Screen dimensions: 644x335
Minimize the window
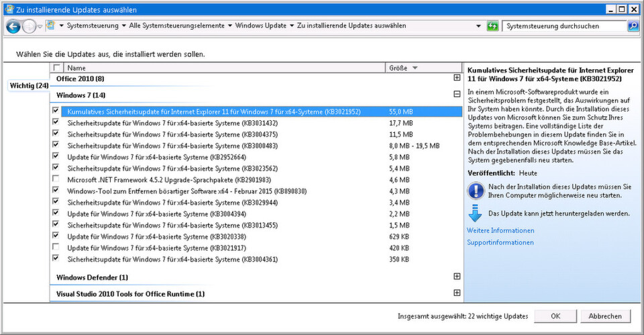[x=612, y=9]
